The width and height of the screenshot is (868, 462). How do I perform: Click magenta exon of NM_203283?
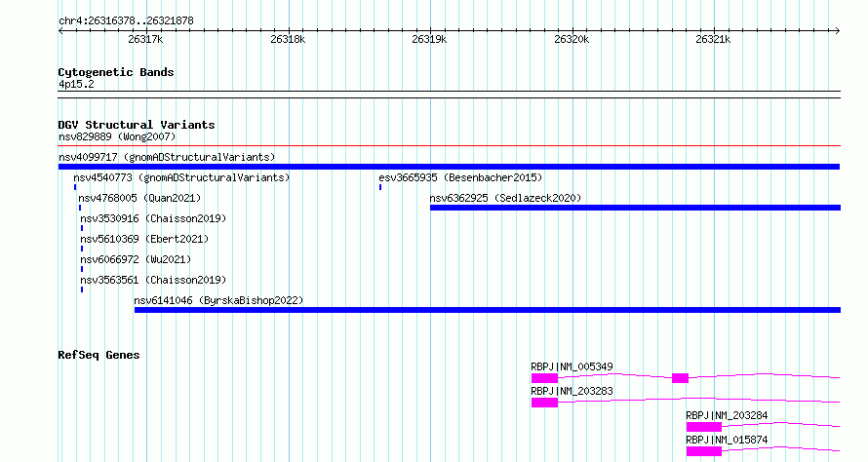pyautogui.click(x=545, y=403)
